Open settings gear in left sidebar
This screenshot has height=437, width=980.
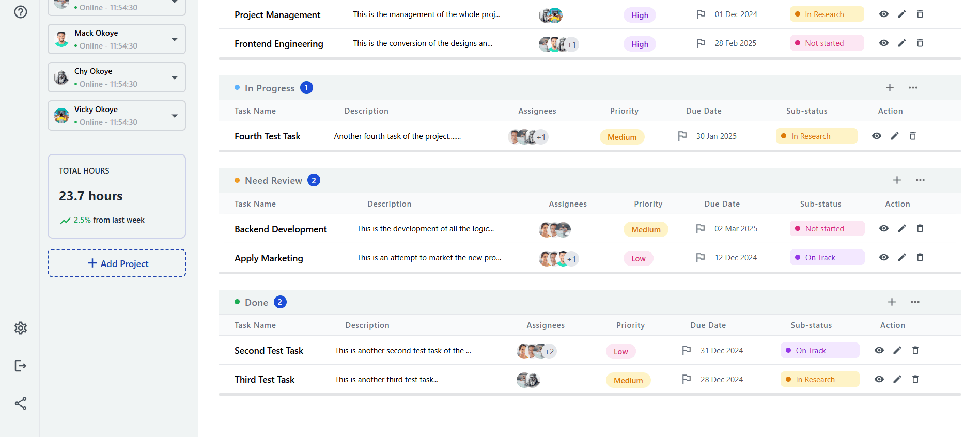tap(21, 328)
